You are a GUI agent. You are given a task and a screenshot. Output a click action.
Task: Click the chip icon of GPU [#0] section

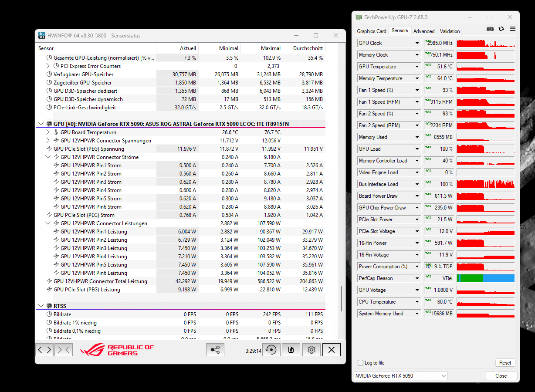[49, 124]
